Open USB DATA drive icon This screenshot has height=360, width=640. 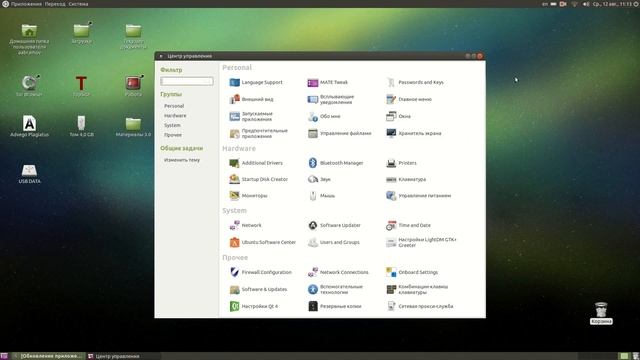pyautogui.click(x=29, y=173)
